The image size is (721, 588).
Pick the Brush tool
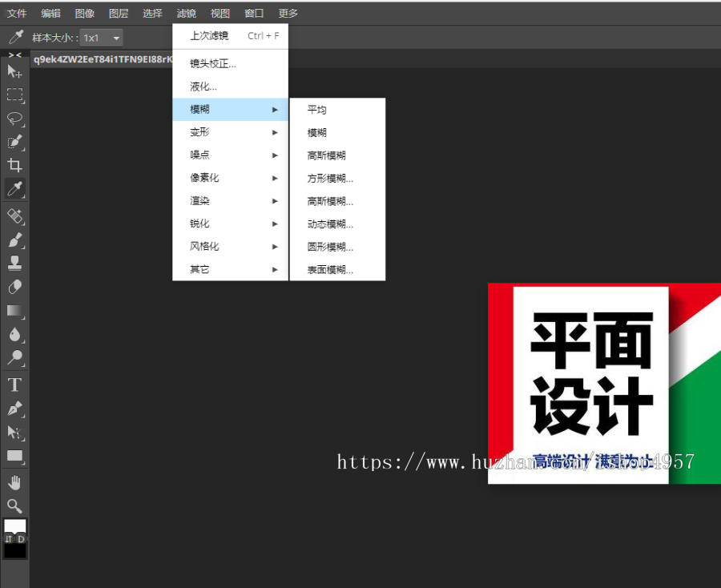pos(14,240)
